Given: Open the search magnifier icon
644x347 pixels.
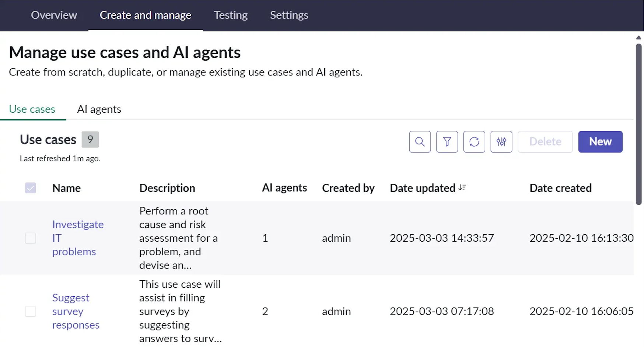Looking at the screenshot, I should (x=420, y=142).
